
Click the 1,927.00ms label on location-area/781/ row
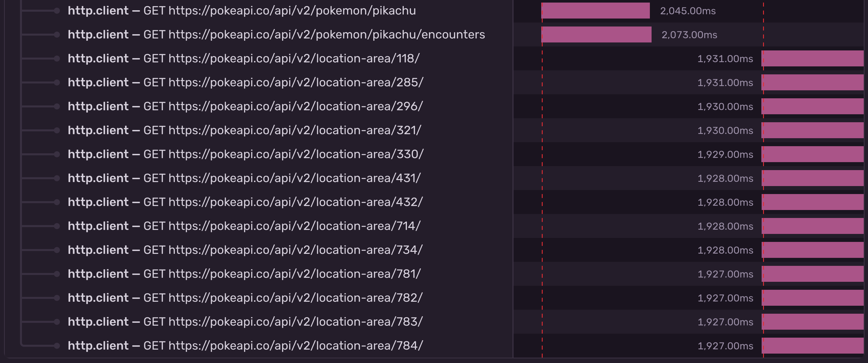(725, 274)
